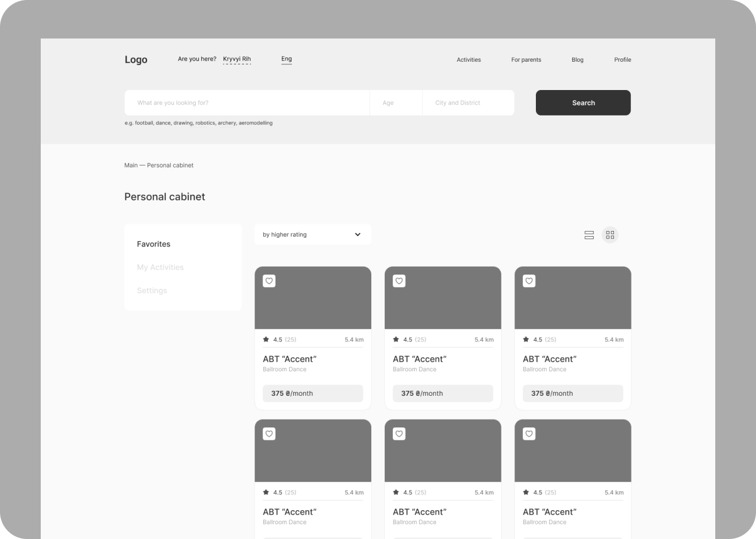This screenshot has height=539, width=756.
Task: Toggle heart on top-right activity card
Action: pos(529,281)
